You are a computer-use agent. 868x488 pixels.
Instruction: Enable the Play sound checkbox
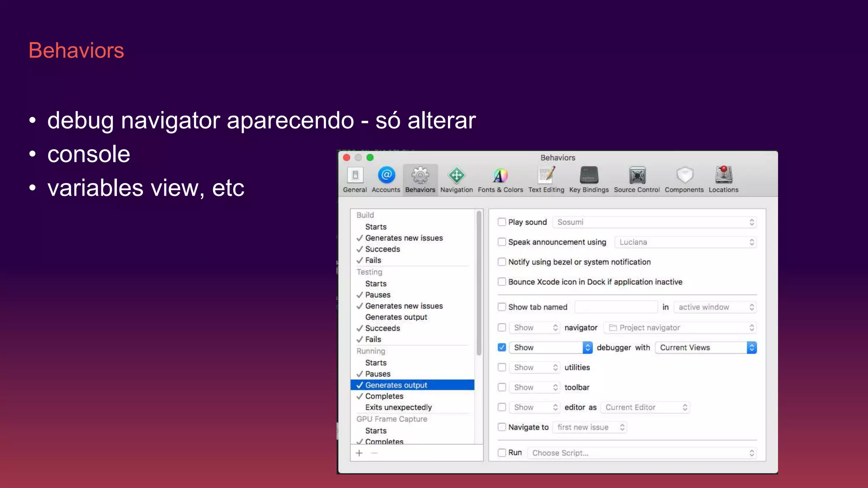(x=502, y=222)
